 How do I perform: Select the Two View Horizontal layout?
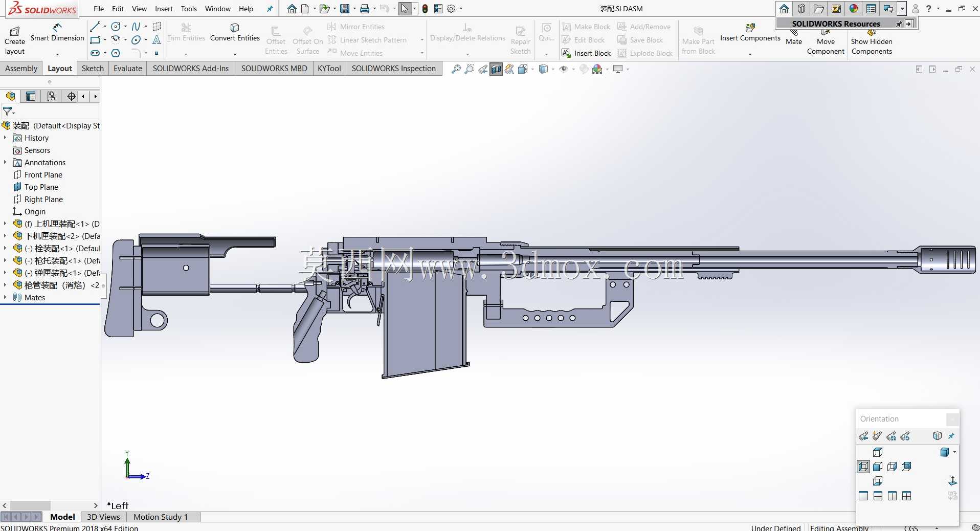[878, 496]
